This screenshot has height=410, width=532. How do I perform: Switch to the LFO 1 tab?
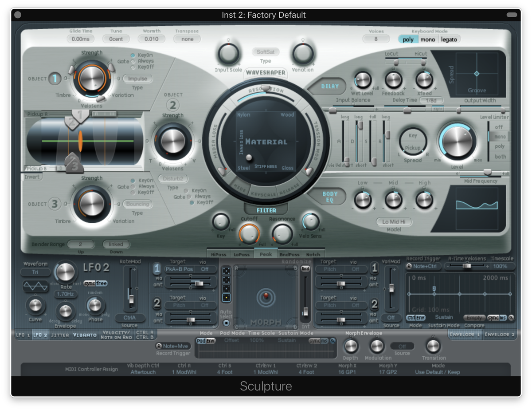(22, 335)
